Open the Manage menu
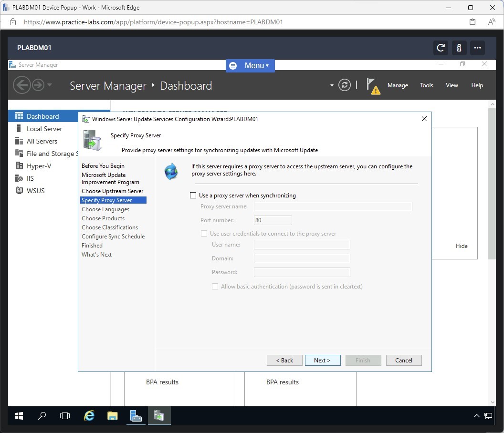Image resolution: width=504 pixels, height=433 pixels. [x=398, y=85]
